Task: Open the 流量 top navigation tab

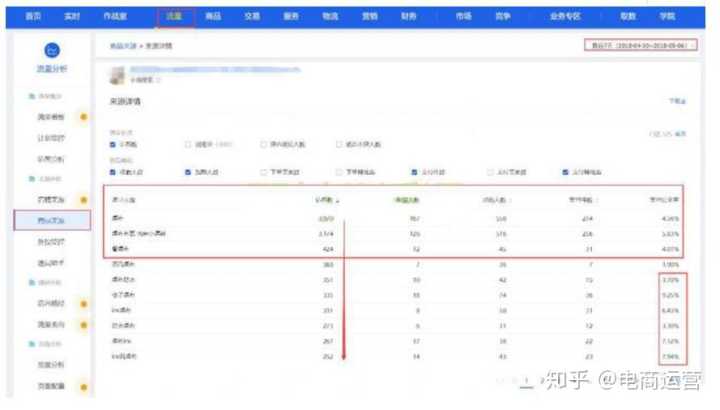Action: point(174,16)
